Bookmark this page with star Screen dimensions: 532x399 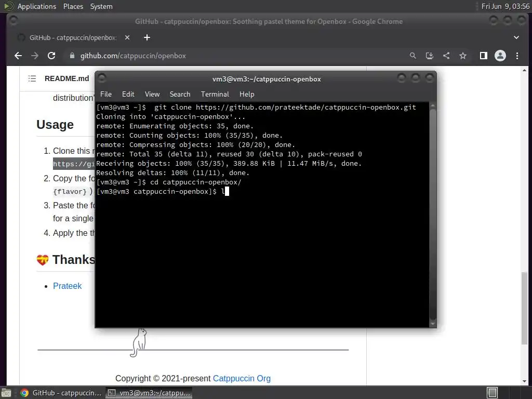click(463, 56)
